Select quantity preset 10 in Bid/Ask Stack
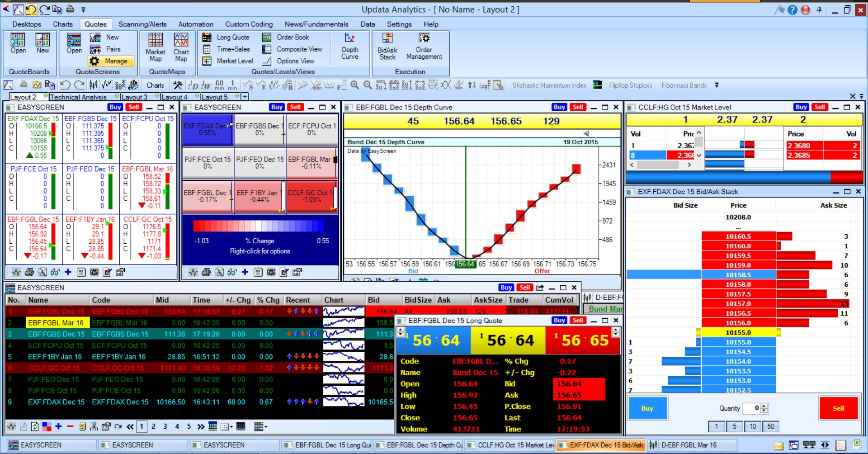Image resolution: width=868 pixels, height=454 pixels. (753, 426)
